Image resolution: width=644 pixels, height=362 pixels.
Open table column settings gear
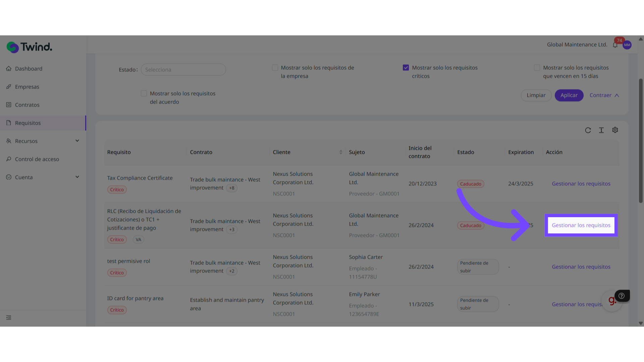click(615, 130)
